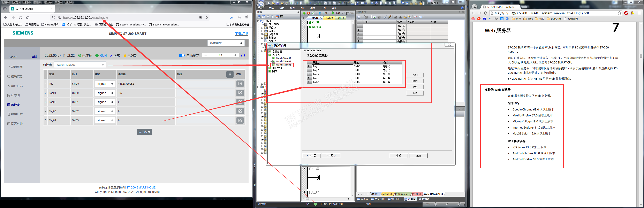Open the 简体中文 language dropdown
644x208 pixels.
pyautogui.click(x=226, y=43)
